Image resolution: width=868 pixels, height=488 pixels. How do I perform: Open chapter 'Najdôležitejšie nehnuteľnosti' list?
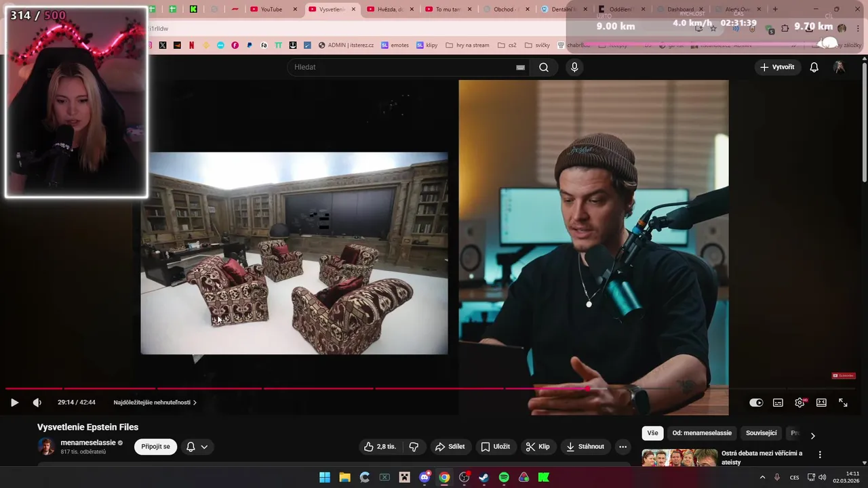(x=155, y=403)
